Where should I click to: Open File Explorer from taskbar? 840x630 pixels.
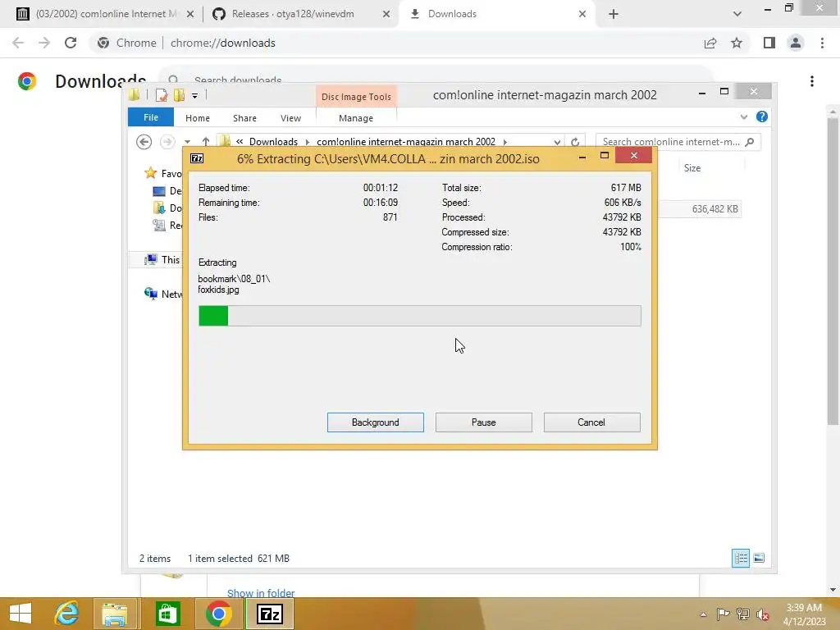coord(115,614)
